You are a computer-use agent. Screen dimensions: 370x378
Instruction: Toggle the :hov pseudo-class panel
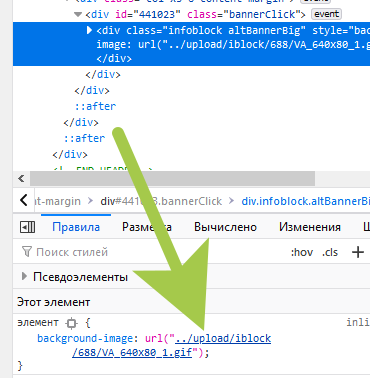coord(302,252)
